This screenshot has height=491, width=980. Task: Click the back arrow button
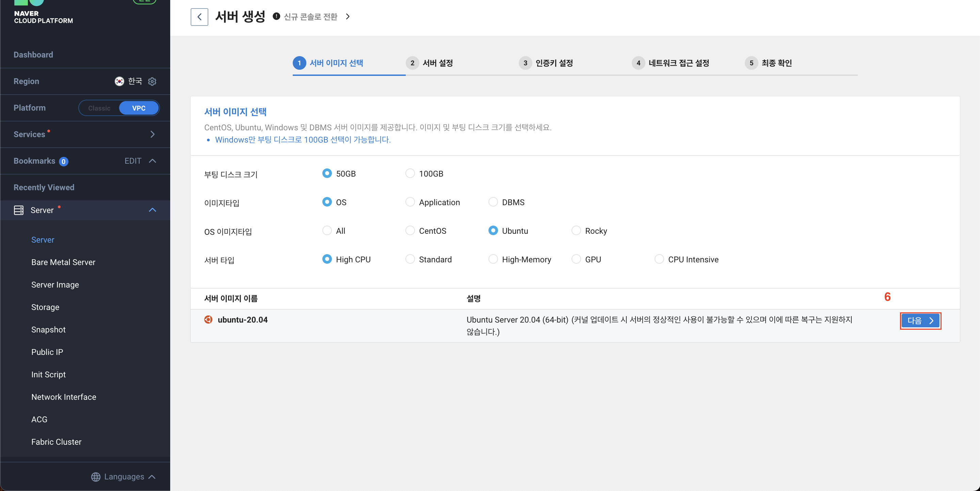[x=199, y=17]
